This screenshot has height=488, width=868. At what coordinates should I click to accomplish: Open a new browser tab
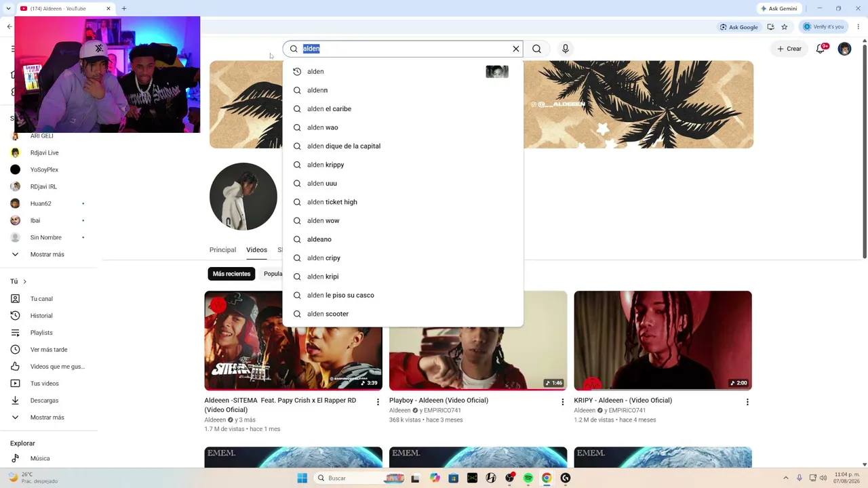(x=124, y=9)
